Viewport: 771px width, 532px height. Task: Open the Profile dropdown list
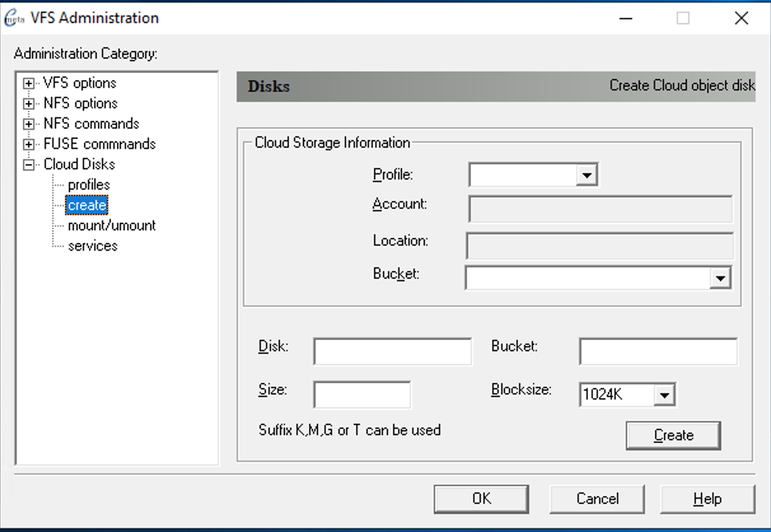pyautogui.click(x=586, y=175)
